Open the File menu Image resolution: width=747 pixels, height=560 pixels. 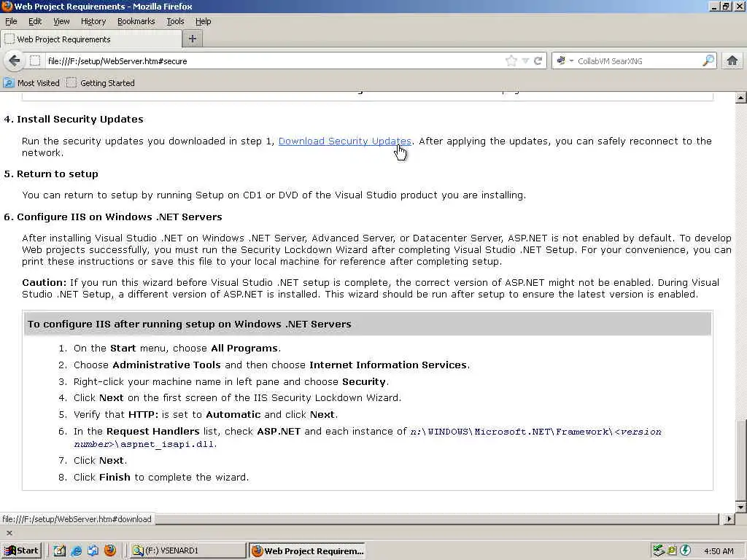11,21
